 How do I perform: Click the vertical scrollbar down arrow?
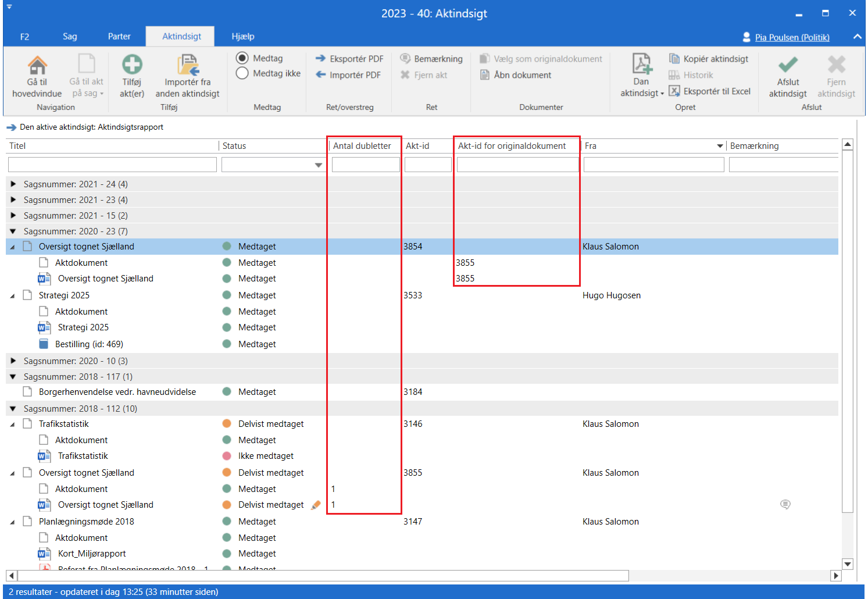click(x=848, y=564)
